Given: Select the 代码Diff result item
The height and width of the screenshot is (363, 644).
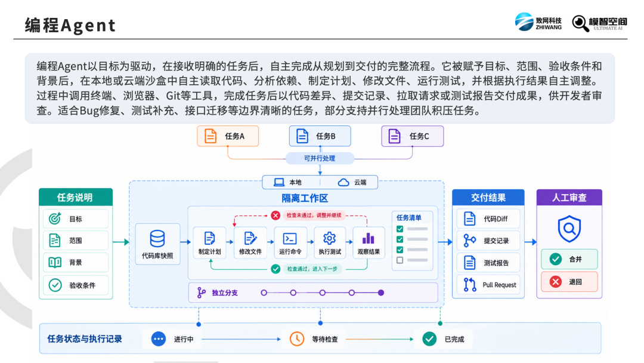Looking at the screenshot, I should click(488, 219).
